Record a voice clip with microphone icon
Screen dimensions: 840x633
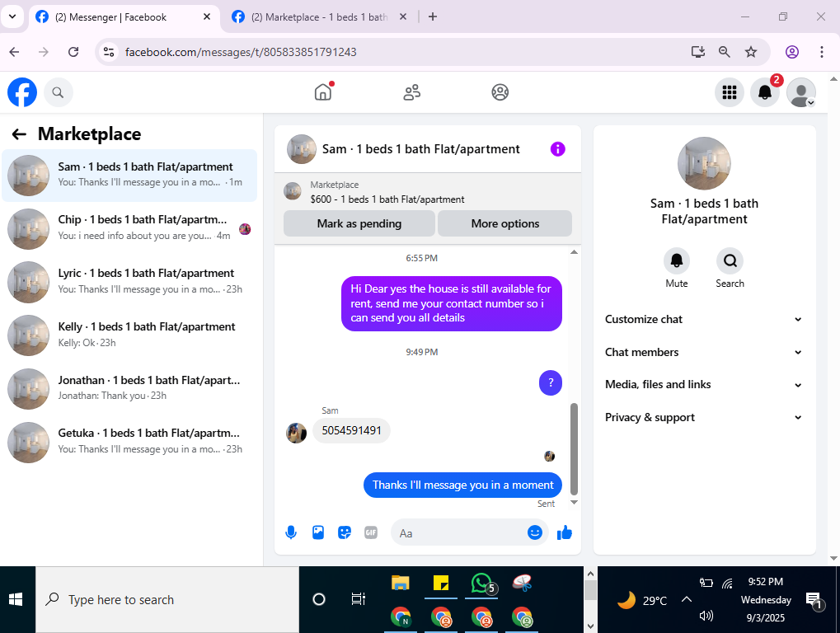(x=291, y=532)
